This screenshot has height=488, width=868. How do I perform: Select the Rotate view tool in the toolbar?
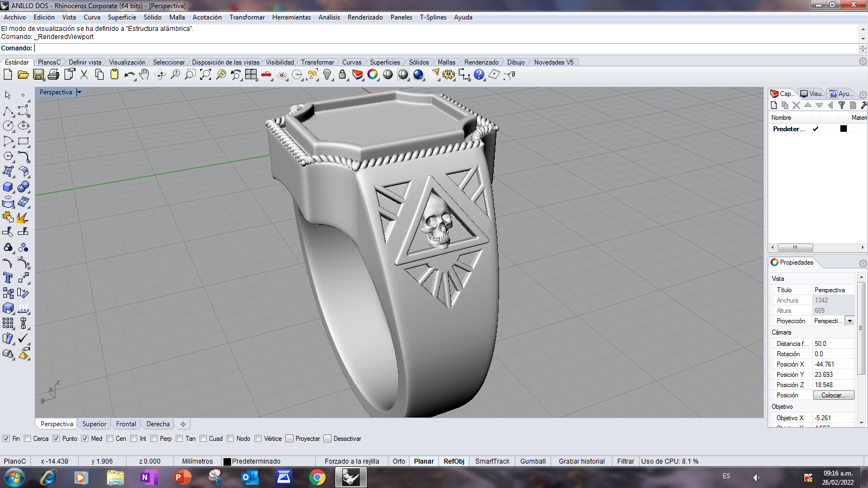point(160,74)
